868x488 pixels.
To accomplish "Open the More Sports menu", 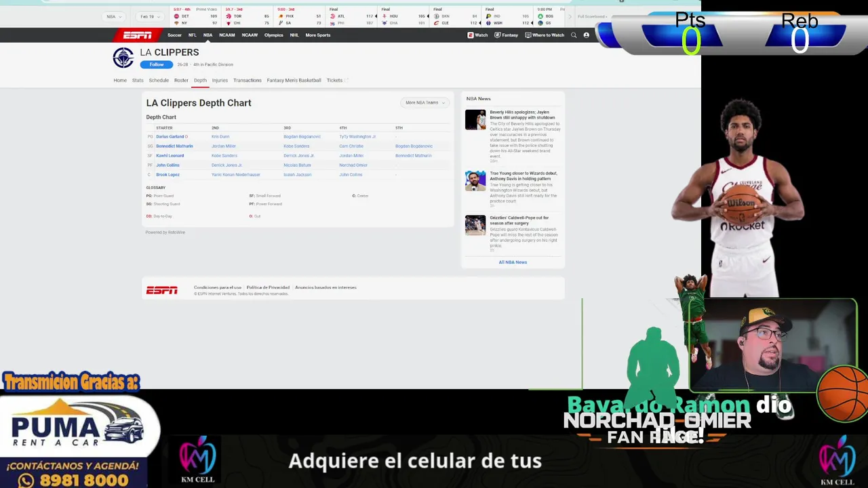I will coord(318,35).
